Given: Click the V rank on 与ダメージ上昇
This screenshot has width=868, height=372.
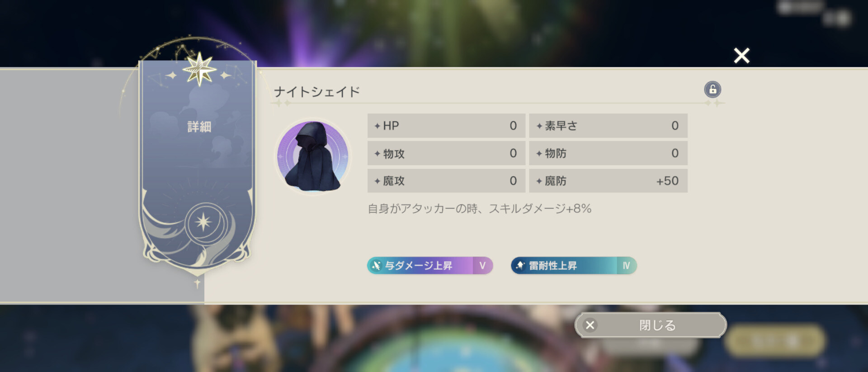Looking at the screenshot, I should pos(482,266).
